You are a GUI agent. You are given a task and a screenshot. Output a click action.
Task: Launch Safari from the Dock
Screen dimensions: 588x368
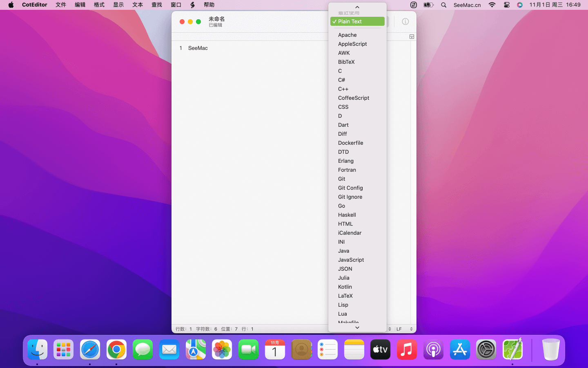[x=90, y=350]
